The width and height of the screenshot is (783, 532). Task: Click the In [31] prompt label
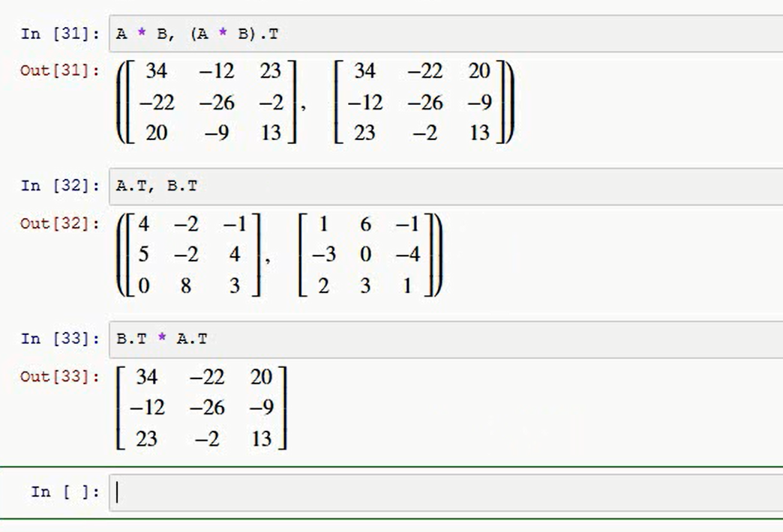(61, 34)
